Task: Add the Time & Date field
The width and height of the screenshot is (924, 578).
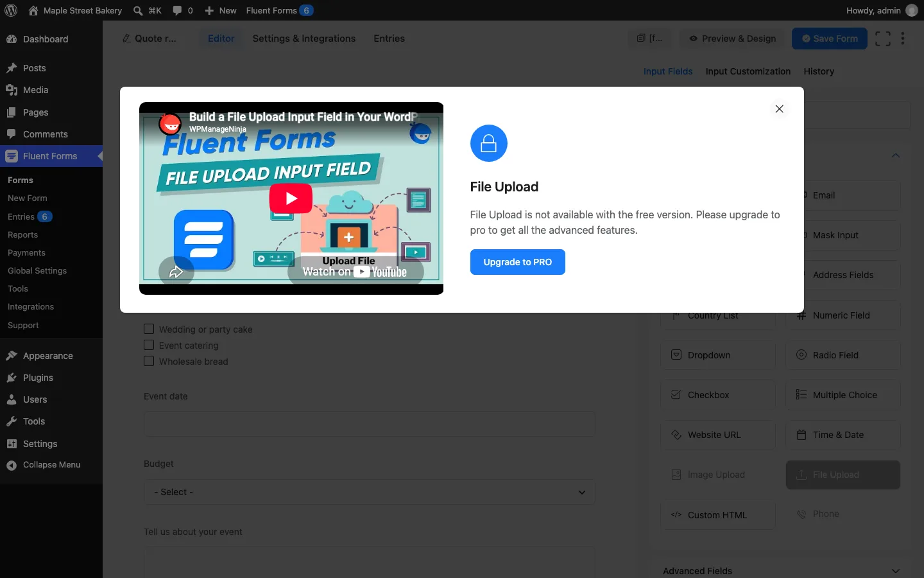Action: (x=843, y=435)
